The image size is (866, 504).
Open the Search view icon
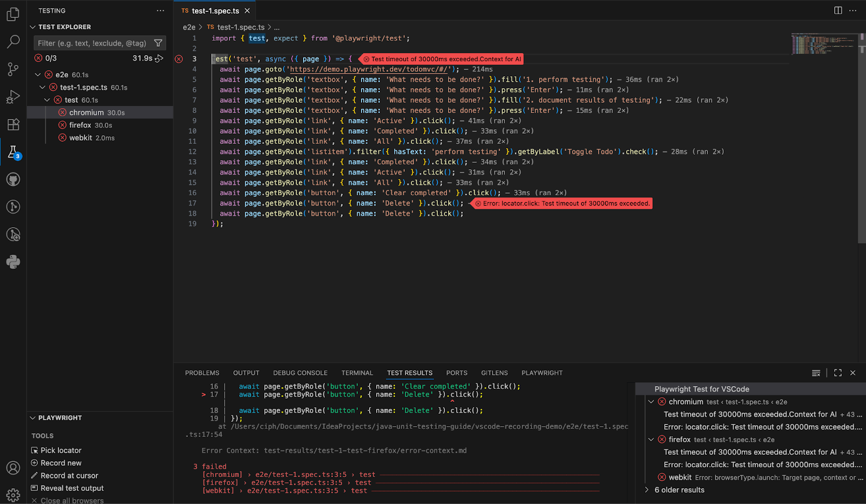click(13, 42)
